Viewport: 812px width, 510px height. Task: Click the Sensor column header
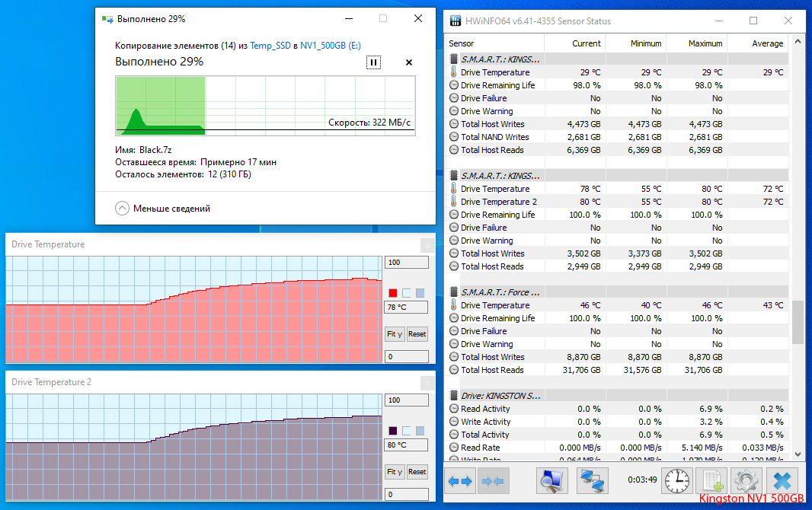pos(494,43)
